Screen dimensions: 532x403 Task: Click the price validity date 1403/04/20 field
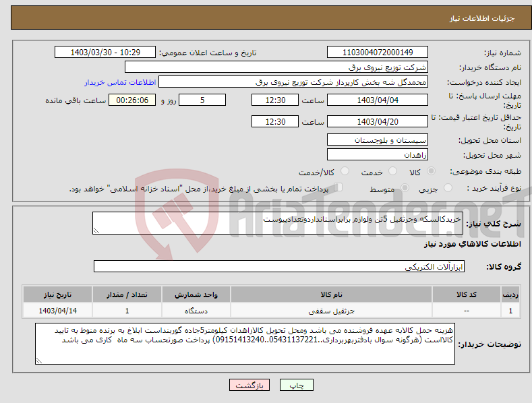[378, 121]
